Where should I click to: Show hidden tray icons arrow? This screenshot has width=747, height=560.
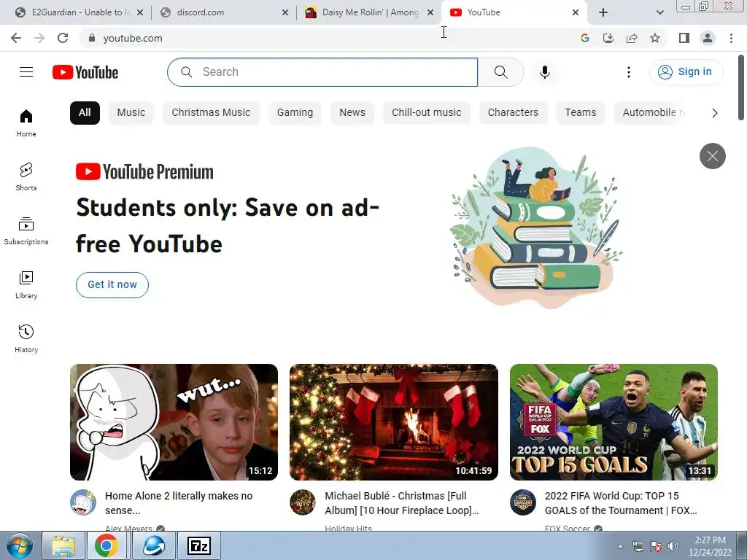tap(620, 546)
